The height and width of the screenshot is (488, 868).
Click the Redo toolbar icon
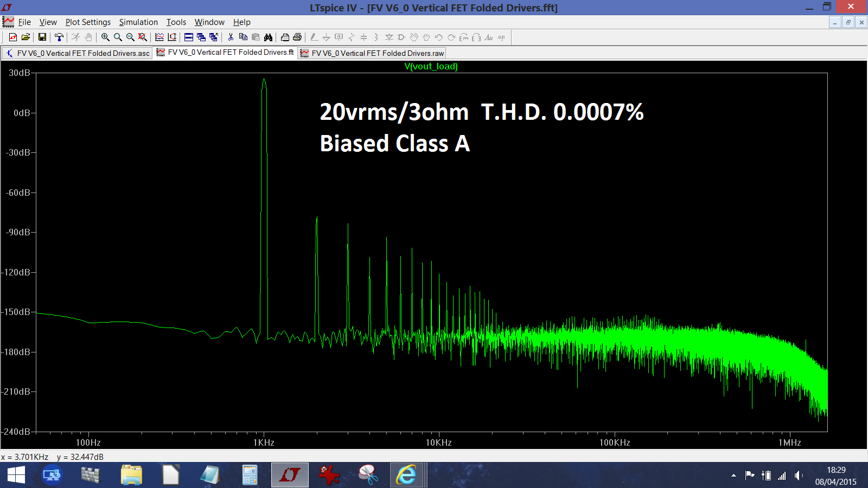tap(451, 37)
